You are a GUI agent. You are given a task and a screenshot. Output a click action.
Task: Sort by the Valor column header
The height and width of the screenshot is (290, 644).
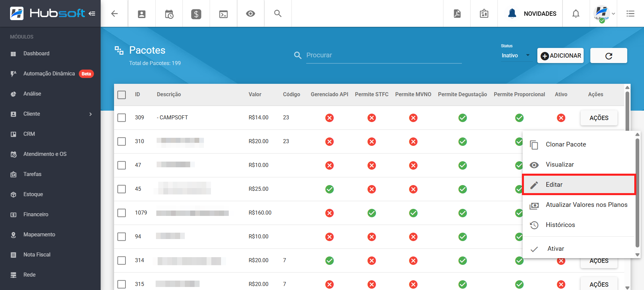point(255,95)
